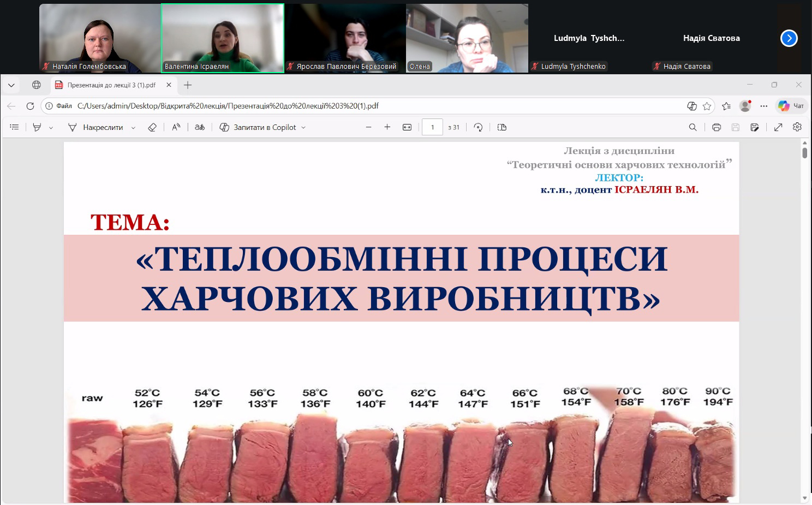Select Ludmyla Tyshchenko participant tile
Image resolution: width=812 pixels, height=505 pixels.
coord(589,38)
